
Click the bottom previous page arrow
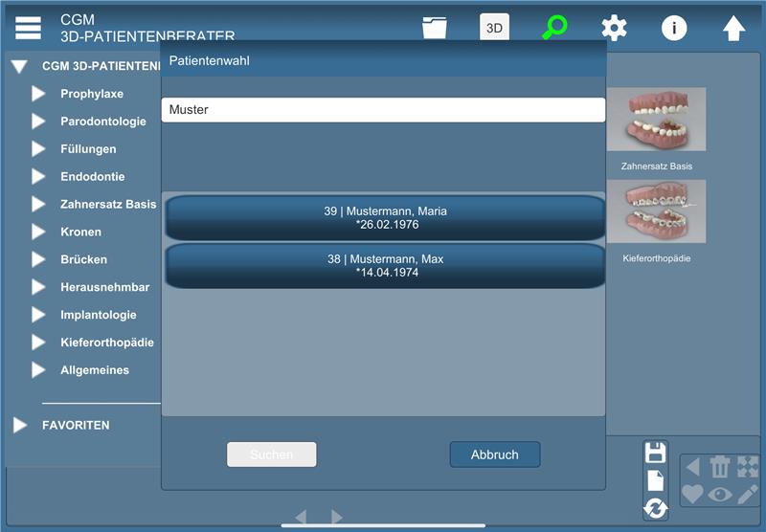pos(301,517)
